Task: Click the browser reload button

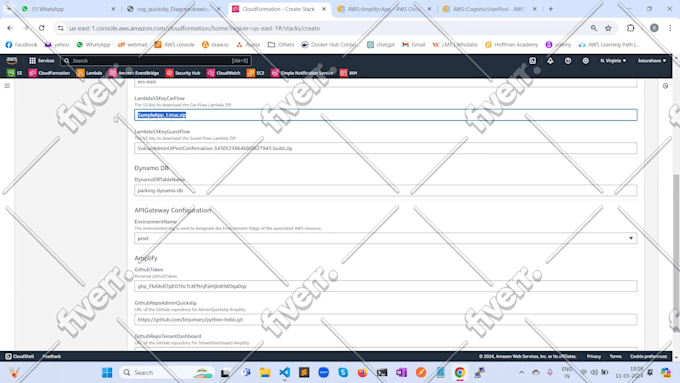Action: [x=42, y=28]
